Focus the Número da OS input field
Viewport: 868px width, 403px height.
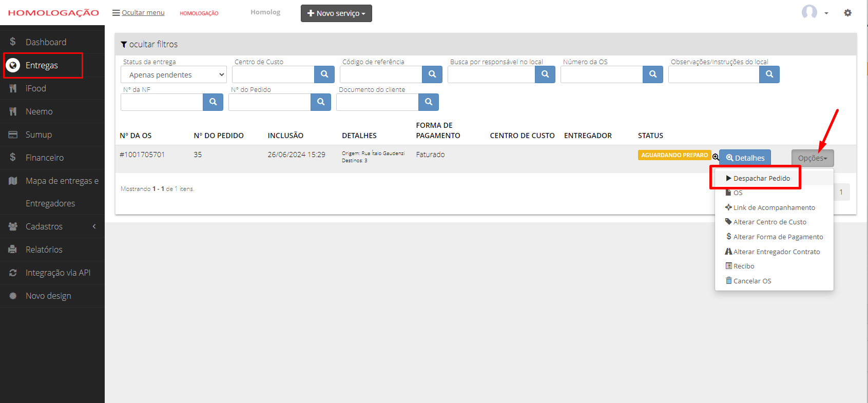tap(602, 74)
